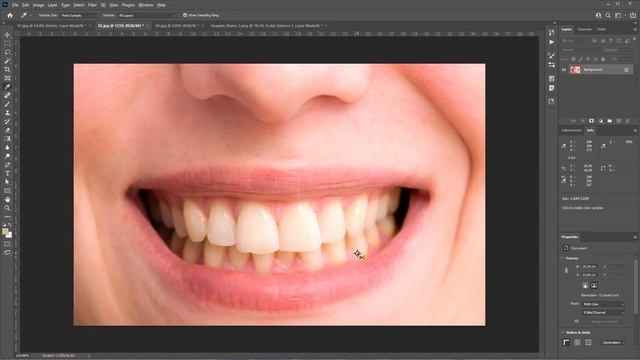Create a new layer

tap(619, 121)
